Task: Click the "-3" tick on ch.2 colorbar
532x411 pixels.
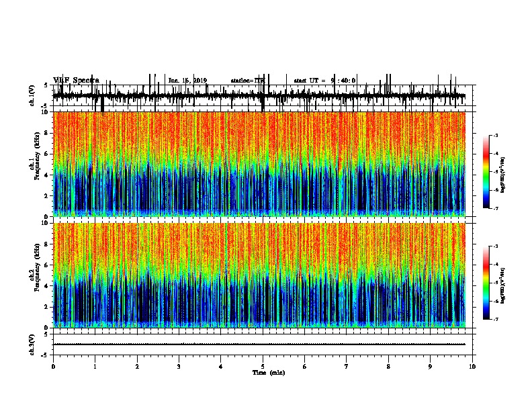Action: [x=495, y=246]
